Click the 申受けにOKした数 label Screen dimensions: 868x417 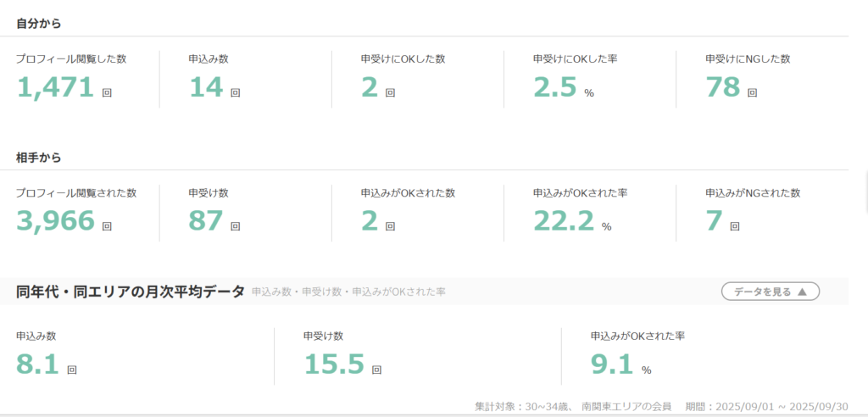403,59
